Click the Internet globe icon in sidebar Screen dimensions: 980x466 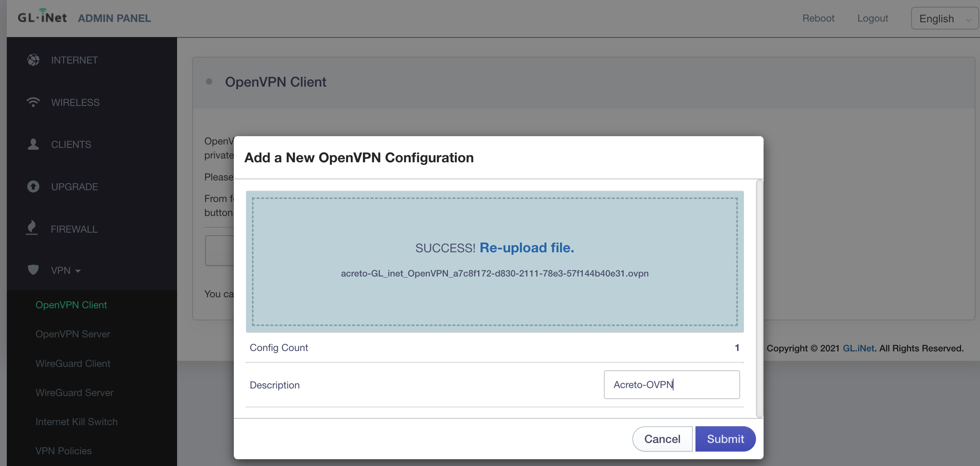pos(33,60)
